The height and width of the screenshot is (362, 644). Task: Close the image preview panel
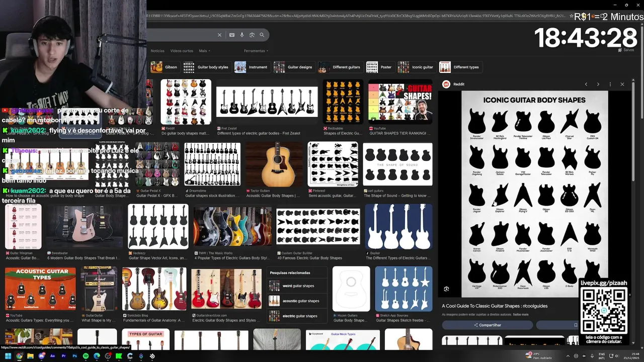pyautogui.click(x=622, y=84)
